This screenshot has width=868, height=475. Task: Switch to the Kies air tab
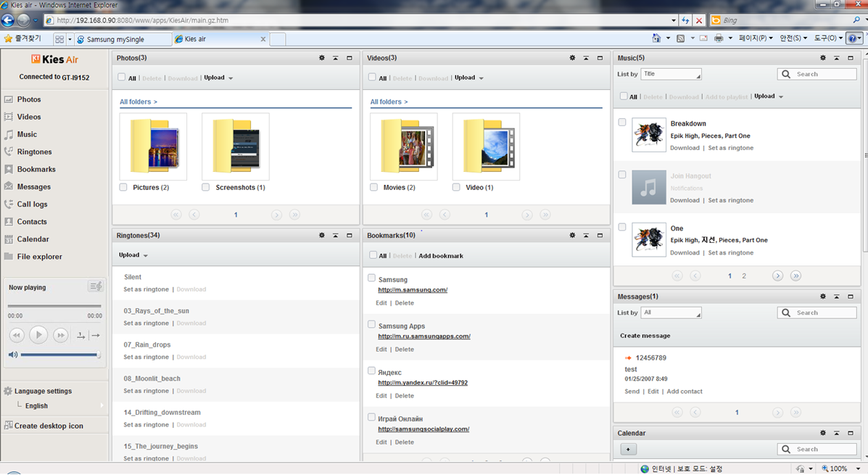pyautogui.click(x=220, y=39)
